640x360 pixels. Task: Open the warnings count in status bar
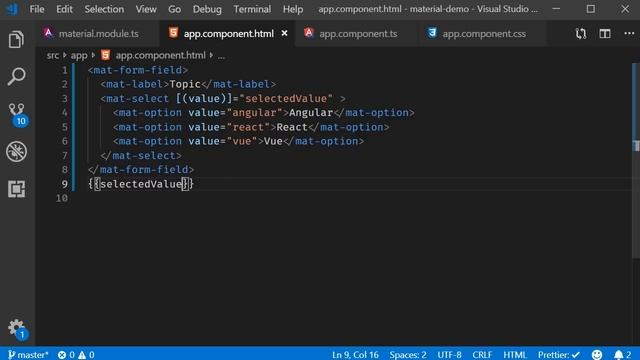87,354
